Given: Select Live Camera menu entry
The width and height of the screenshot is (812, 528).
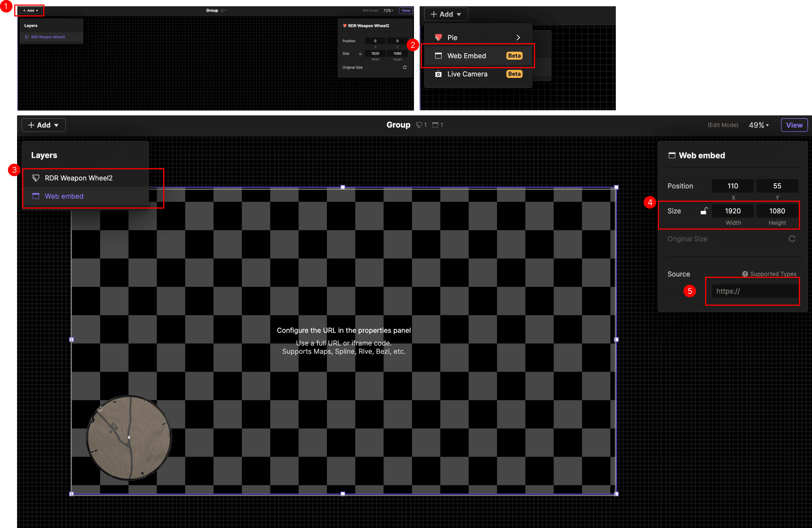Looking at the screenshot, I should click(467, 74).
